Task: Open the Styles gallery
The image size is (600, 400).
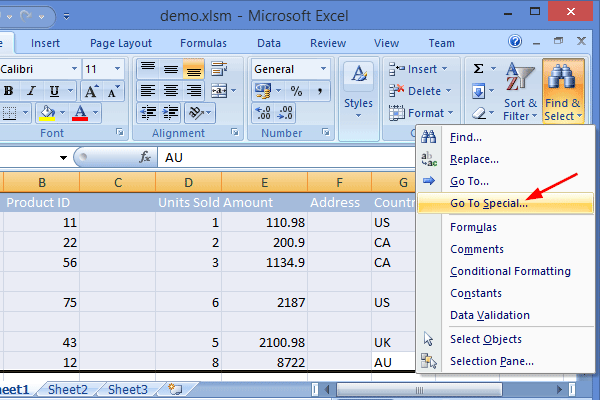Action: (x=358, y=90)
